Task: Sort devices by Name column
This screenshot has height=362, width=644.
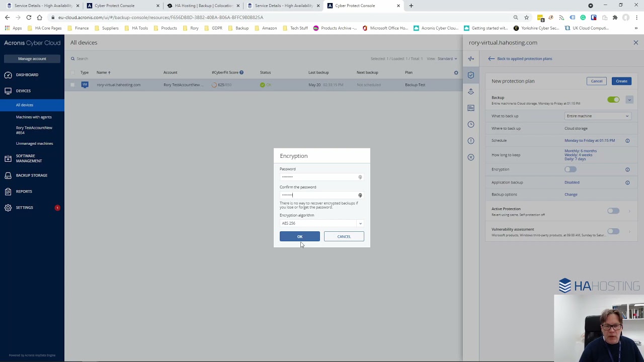Action: [x=103, y=72]
